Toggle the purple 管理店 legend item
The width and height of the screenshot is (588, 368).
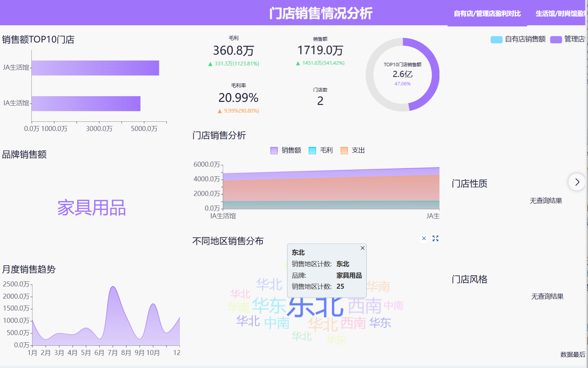[x=568, y=39]
